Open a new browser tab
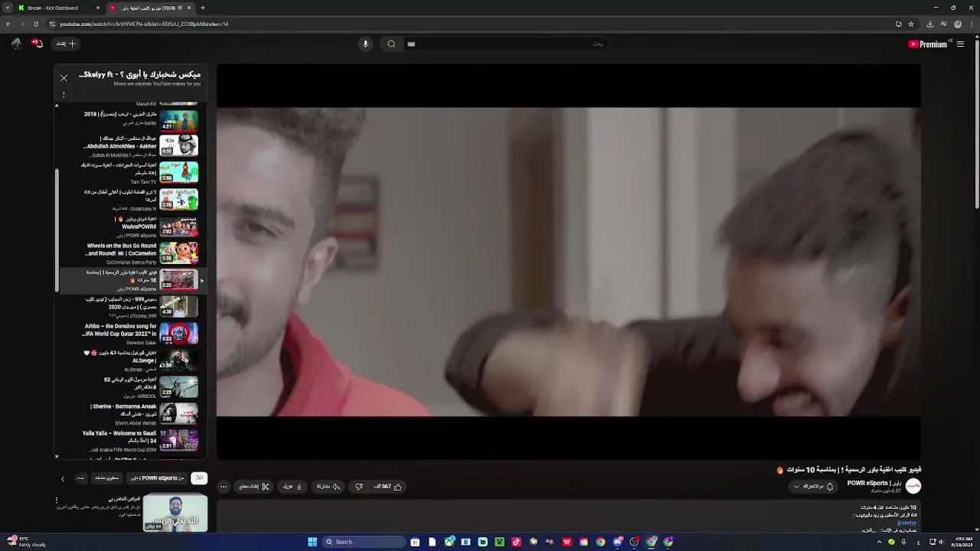 pyautogui.click(x=203, y=8)
